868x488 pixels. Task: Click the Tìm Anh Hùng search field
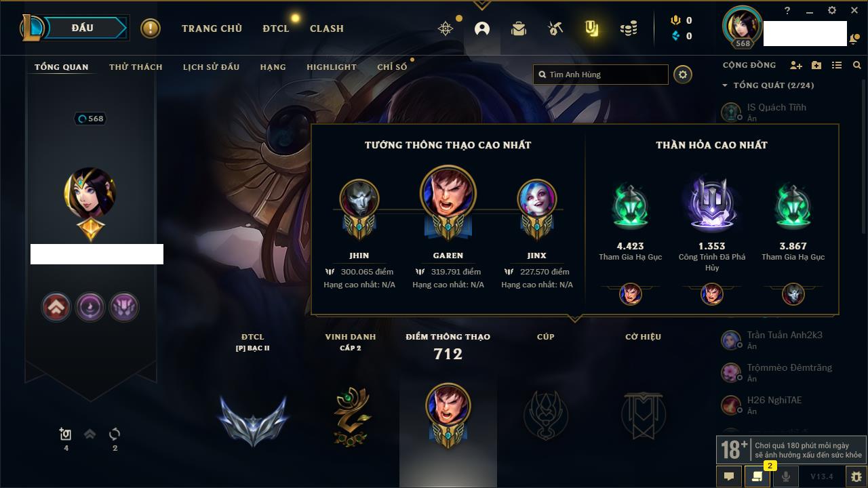point(601,75)
